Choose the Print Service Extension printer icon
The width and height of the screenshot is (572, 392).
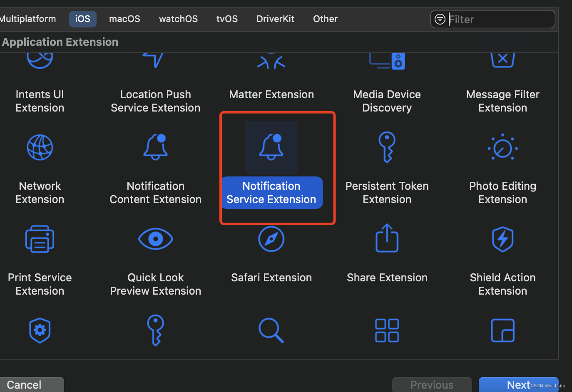(40, 239)
